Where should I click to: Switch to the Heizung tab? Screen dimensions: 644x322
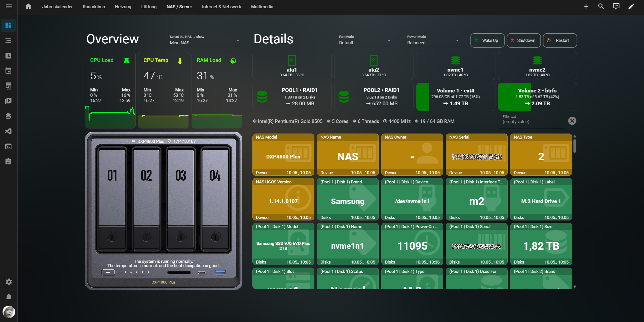tap(123, 7)
